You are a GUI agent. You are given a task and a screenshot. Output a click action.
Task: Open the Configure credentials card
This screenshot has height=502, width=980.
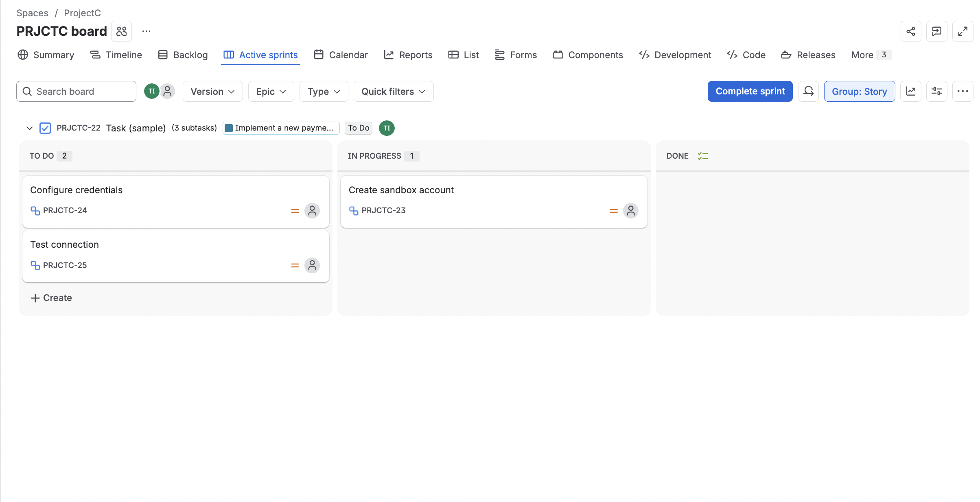click(x=176, y=201)
